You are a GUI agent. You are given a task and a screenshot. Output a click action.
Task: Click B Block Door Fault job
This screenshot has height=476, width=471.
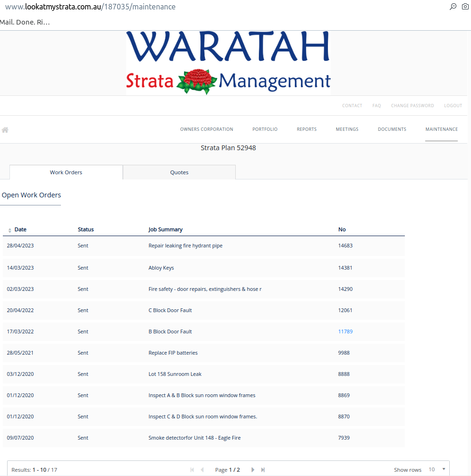(170, 331)
